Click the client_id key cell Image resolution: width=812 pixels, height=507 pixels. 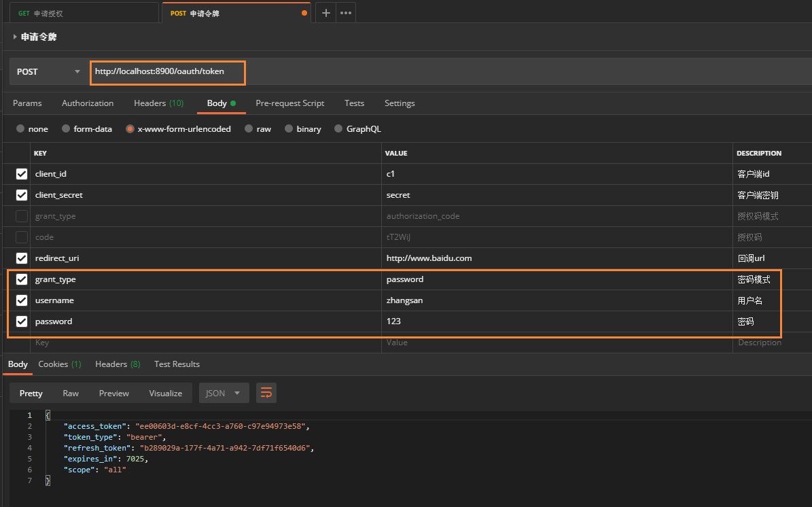206,174
